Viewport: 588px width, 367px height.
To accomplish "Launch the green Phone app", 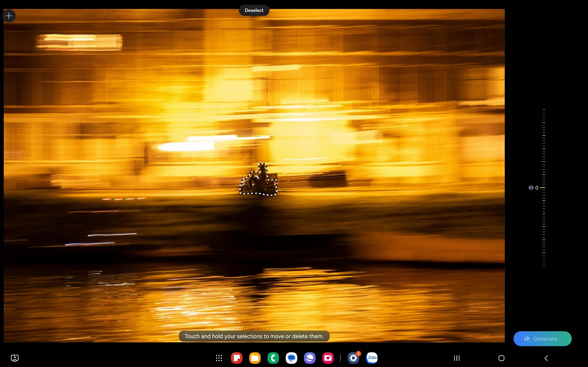I will [273, 358].
